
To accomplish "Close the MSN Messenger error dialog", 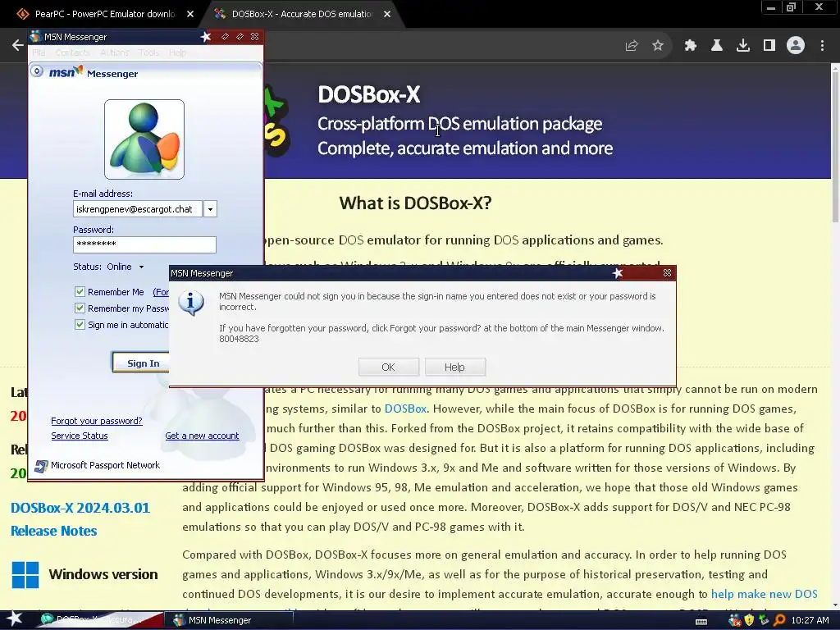I will [x=667, y=272].
